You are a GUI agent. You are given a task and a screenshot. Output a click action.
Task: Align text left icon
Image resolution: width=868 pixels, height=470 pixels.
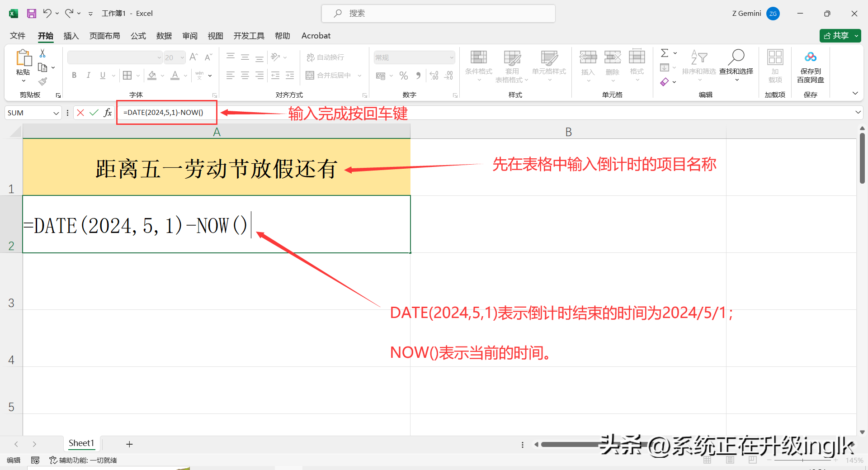(x=231, y=75)
